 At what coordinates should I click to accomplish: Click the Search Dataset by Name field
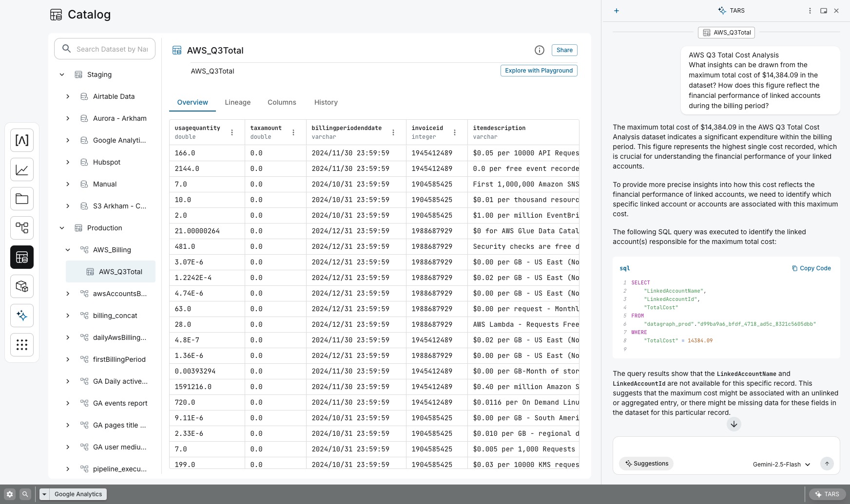click(x=105, y=49)
